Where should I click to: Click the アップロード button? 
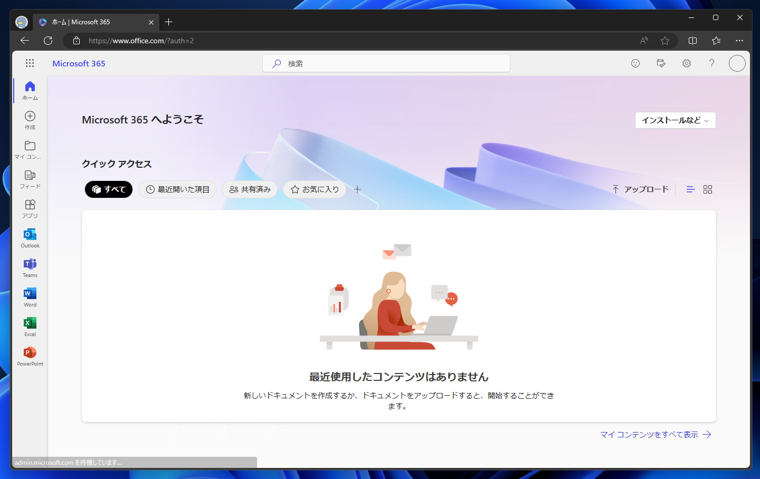coord(640,190)
